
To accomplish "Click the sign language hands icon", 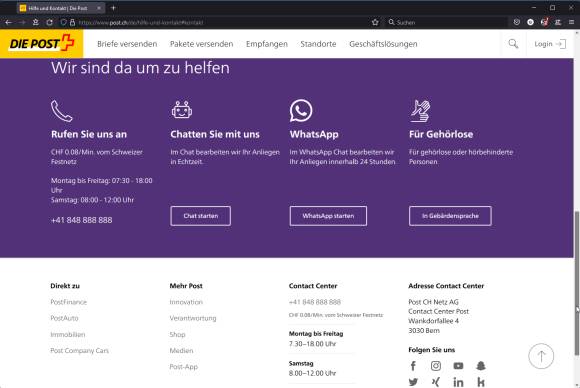I will click(420, 111).
